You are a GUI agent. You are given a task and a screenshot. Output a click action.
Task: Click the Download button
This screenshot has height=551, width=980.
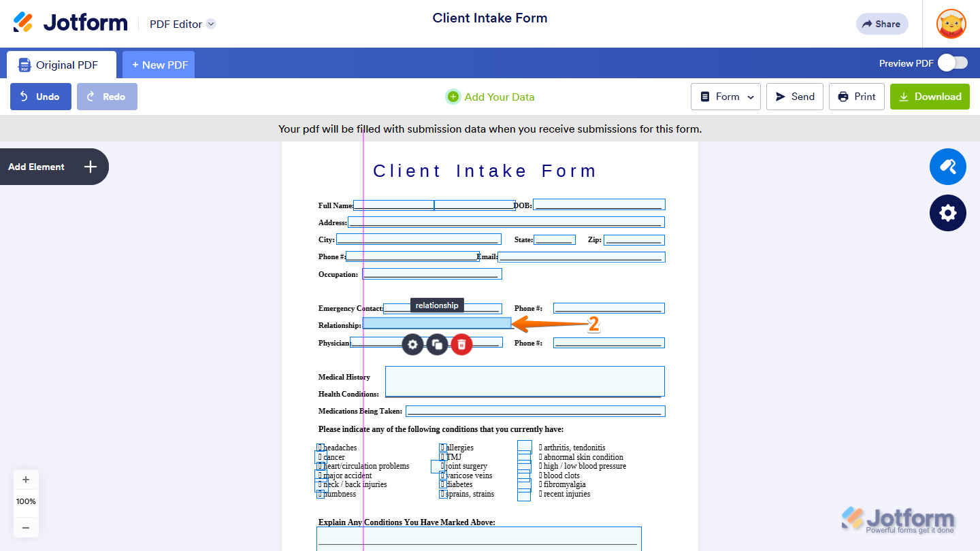(x=930, y=96)
